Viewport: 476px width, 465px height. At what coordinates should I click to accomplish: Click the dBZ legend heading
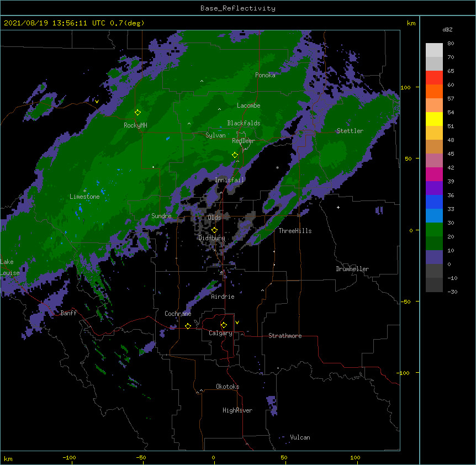click(447, 30)
